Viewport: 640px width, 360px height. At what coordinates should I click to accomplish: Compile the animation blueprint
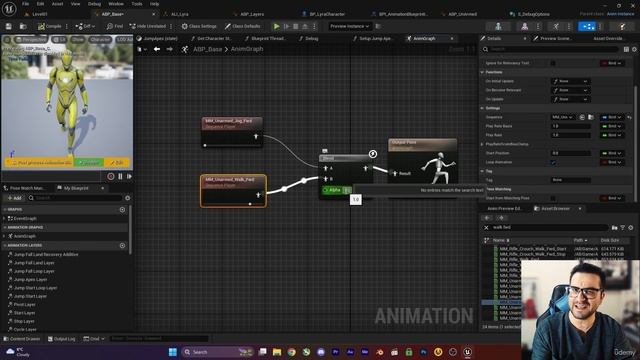[49, 26]
